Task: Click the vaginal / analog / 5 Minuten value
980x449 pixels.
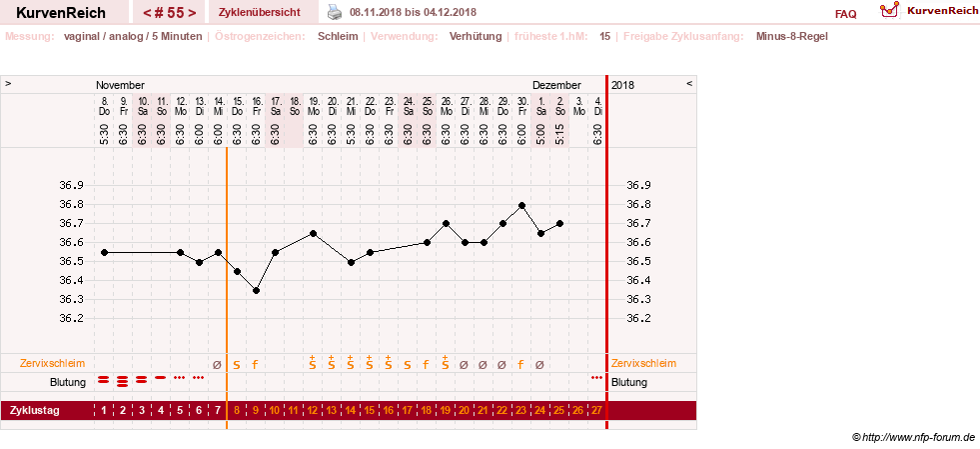Action: 133,36
